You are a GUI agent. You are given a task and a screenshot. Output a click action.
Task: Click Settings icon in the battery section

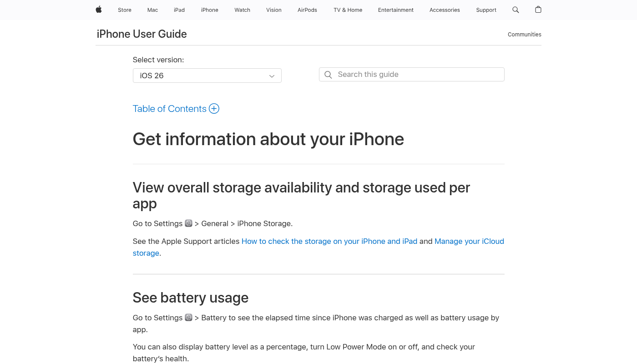(189, 318)
